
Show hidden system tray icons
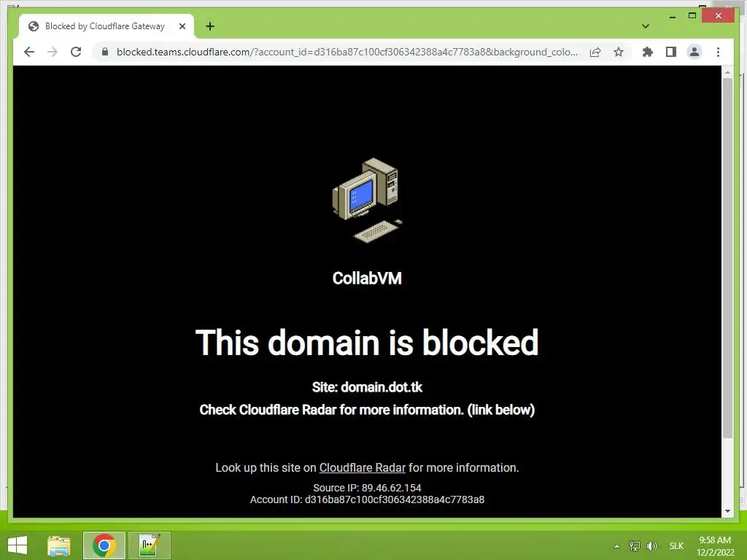click(x=616, y=546)
